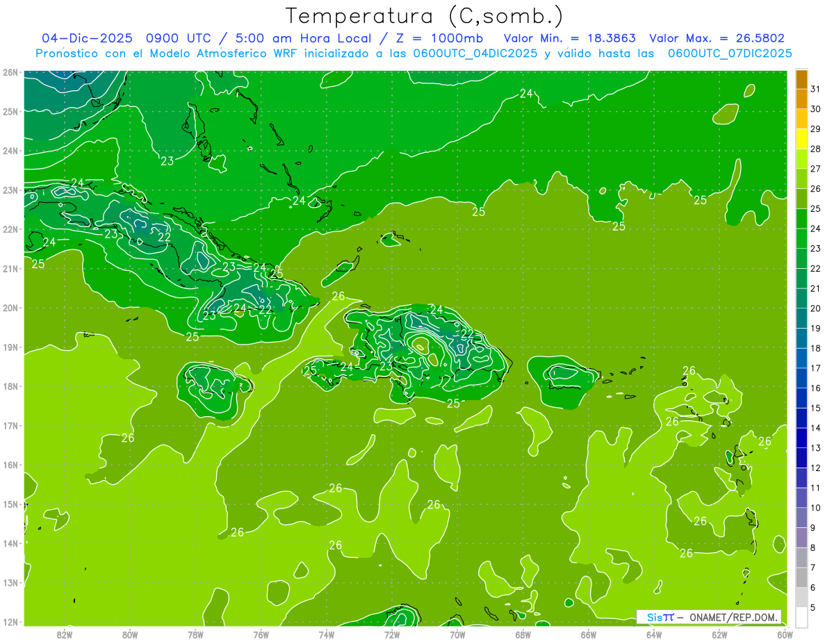The height and width of the screenshot is (644, 834).
Task: Click the '22N' latitude axis label
Action: coord(10,229)
